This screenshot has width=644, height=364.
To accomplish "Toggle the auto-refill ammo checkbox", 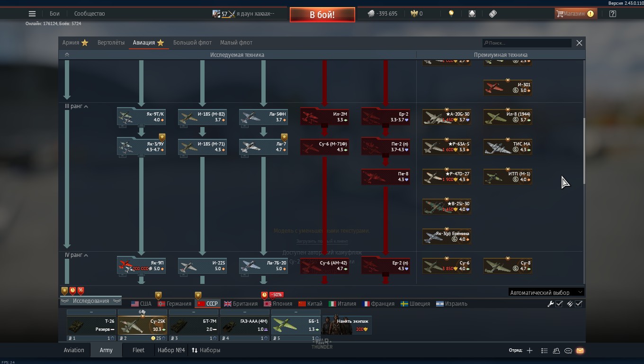I will pos(579,304).
